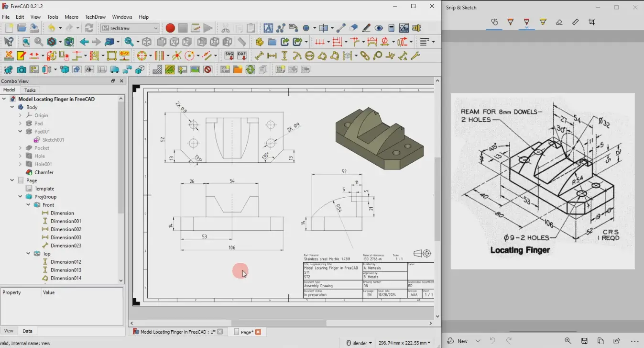Viewport: 644px width, 348px height.
Task: Switch to the Tasks tab
Action: click(x=30, y=90)
